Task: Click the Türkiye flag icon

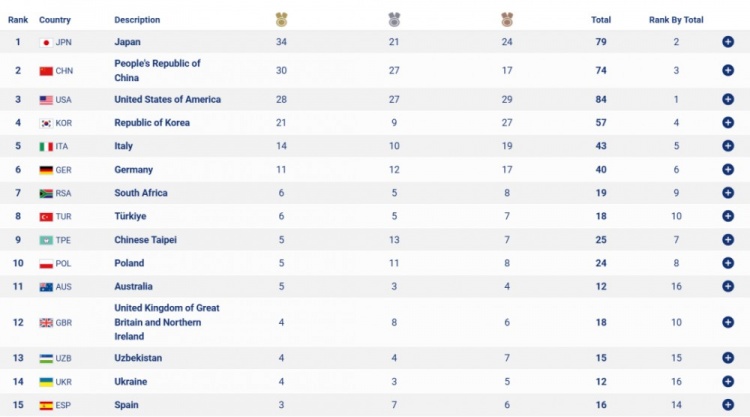Action: [45, 216]
